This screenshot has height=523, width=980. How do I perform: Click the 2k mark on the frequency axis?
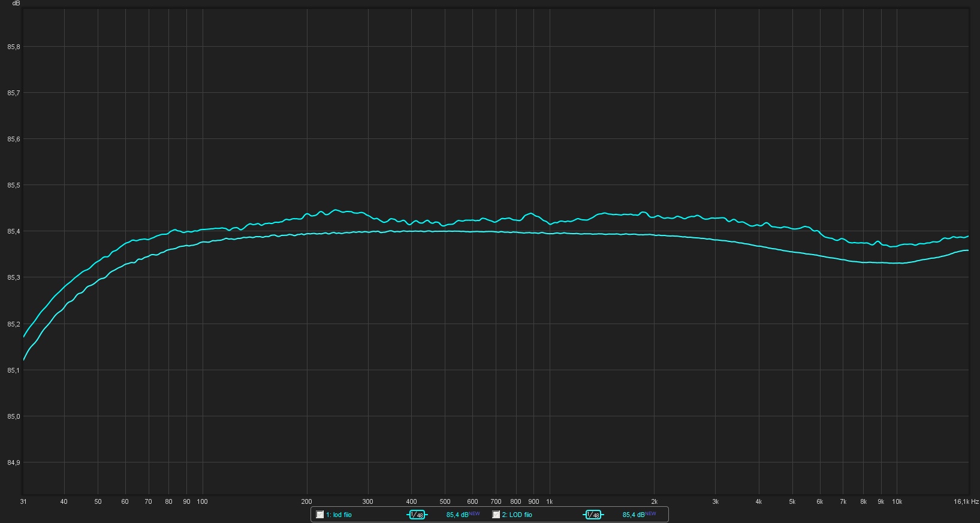point(654,501)
